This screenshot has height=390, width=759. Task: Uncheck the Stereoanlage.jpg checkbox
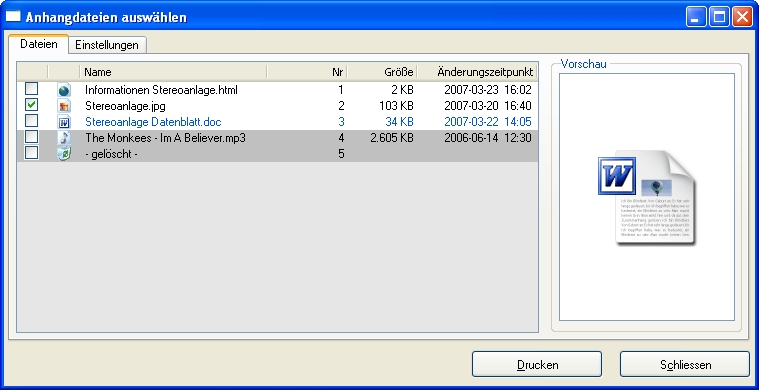point(31,105)
